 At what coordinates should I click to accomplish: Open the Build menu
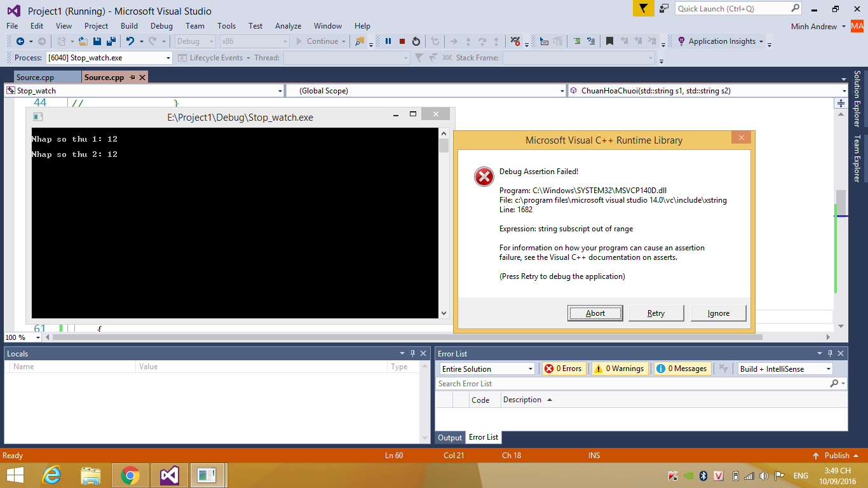point(129,26)
